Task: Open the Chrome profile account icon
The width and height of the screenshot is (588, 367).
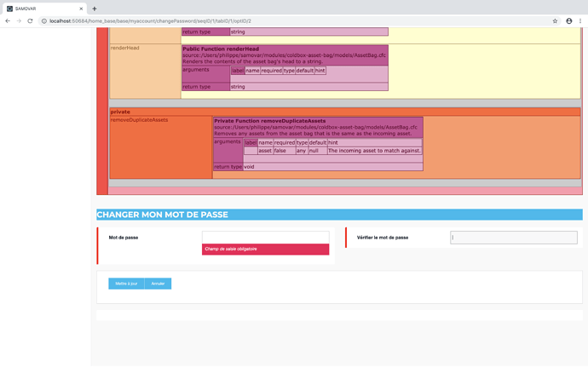Action: point(568,20)
